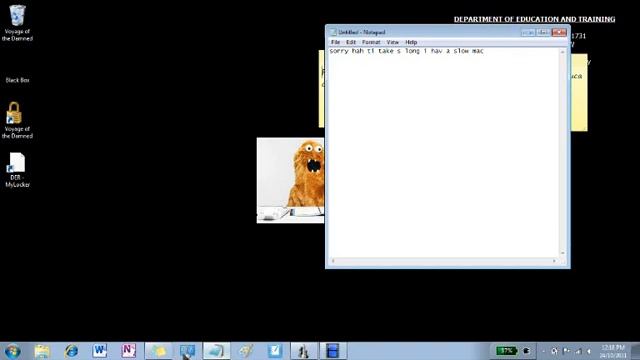Launch Internet Explorer from the taskbar
Viewport: 640px width, 360px height.
(x=71, y=351)
